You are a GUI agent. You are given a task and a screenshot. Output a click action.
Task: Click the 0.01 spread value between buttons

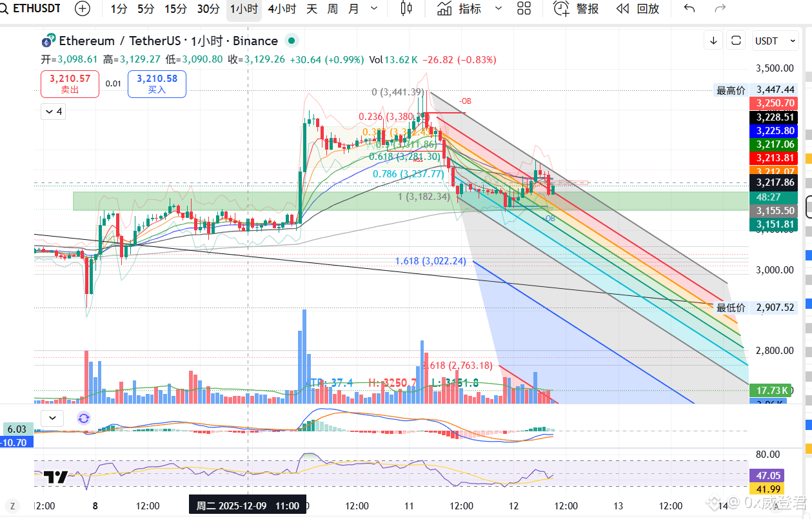tap(114, 84)
